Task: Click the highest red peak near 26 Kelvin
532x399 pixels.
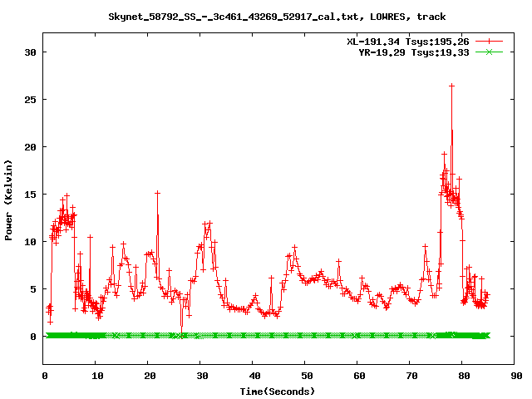Action: [451, 86]
